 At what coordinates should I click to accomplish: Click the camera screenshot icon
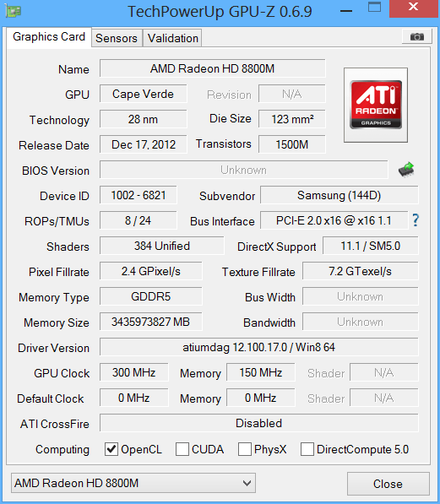416,36
